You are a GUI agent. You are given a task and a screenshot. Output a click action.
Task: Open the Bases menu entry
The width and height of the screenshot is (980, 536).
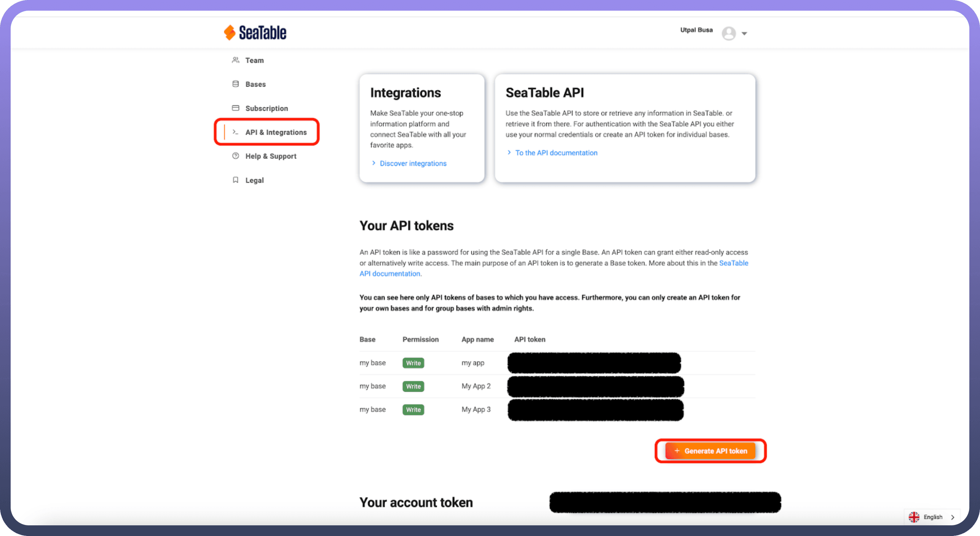coord(255,85)
